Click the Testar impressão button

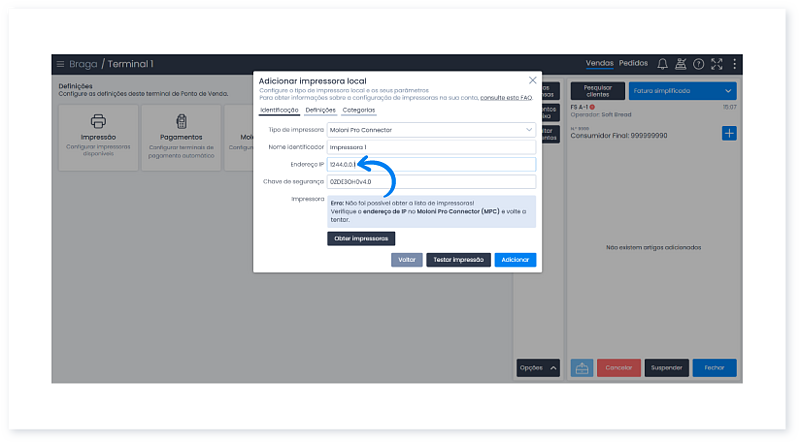click(x=459, y=260)
